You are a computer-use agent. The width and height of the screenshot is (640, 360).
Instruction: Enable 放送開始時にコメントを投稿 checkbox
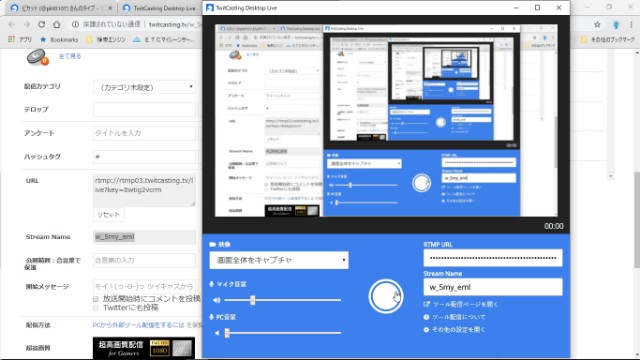point(96,299)
